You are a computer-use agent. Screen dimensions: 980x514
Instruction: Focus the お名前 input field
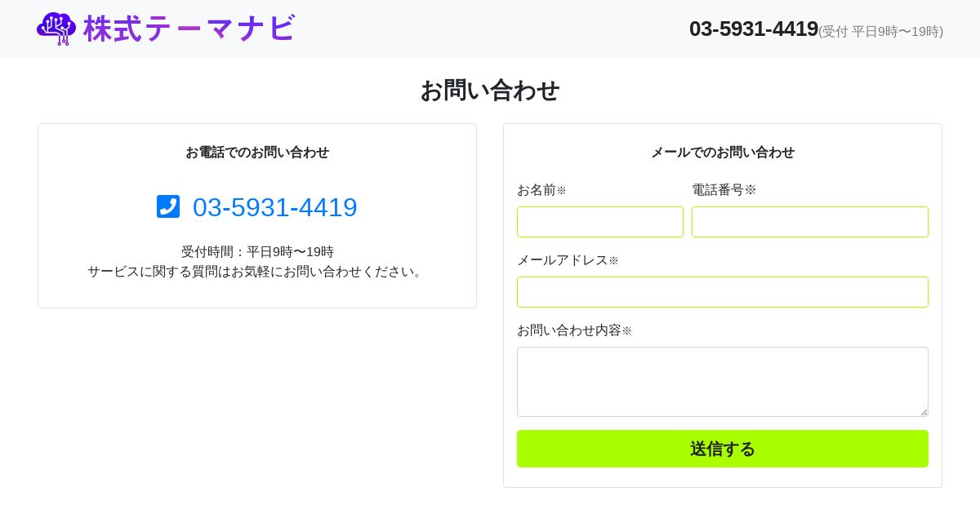[x=599, y=222]
